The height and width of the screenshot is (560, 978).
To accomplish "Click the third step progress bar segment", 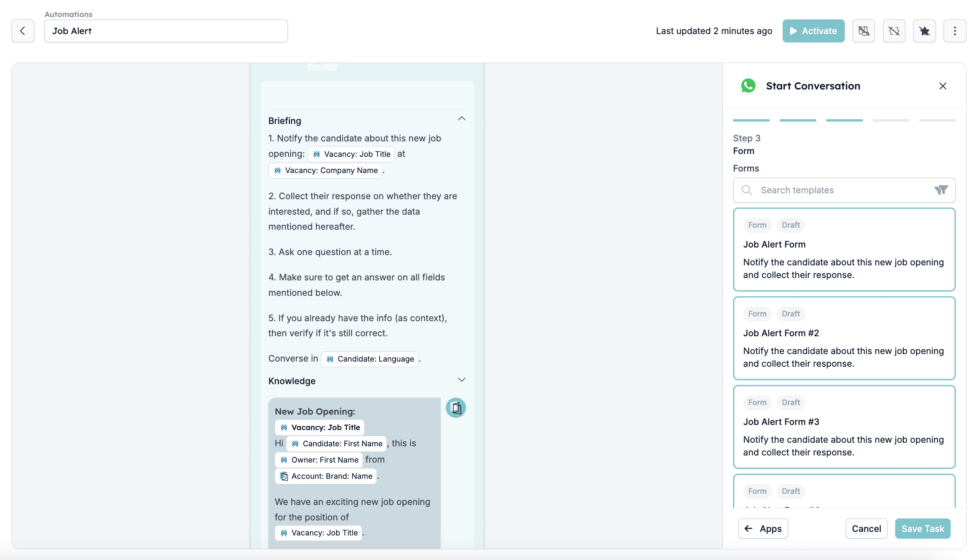I will (x=844, y=120).
